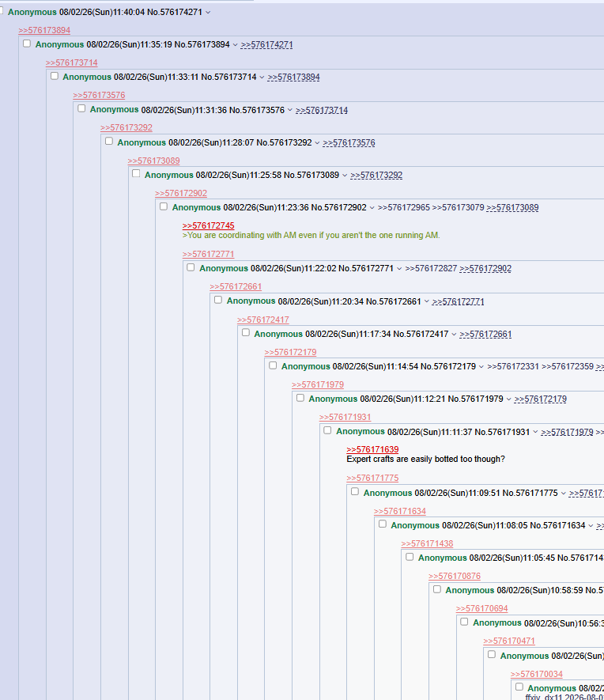Tick checkbox for post No.576173576

[81, 108]
